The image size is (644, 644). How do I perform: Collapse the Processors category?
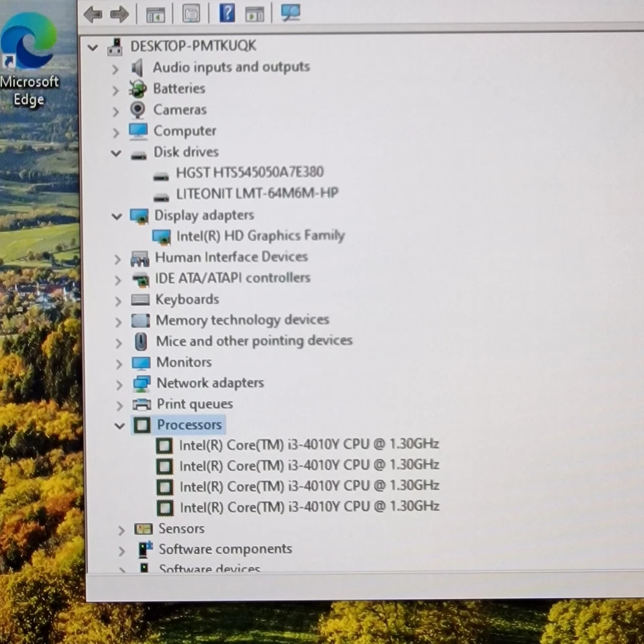pyautogui.click(x=119, y=425)
